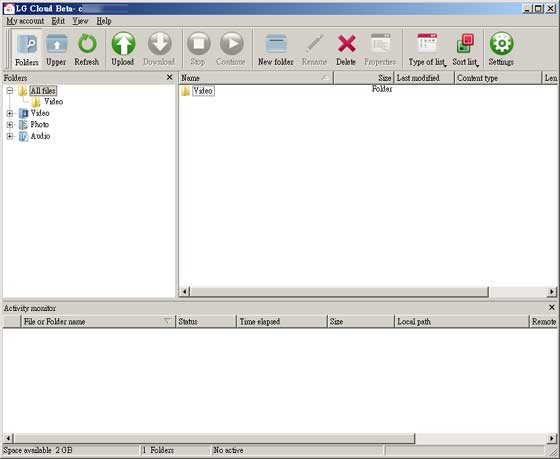Viewport: 560px width, 459px height.
Task: Select Video category in tree
Action: [x=40, y=113]
